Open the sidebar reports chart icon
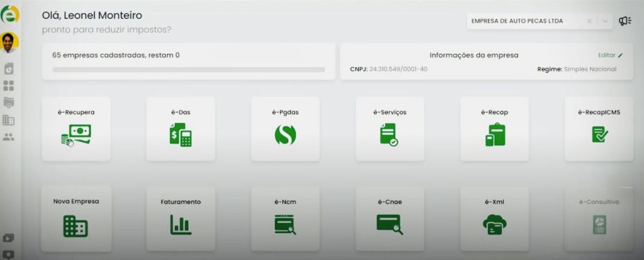This screenshot has height=260, width=644. [x=9, y=69]
